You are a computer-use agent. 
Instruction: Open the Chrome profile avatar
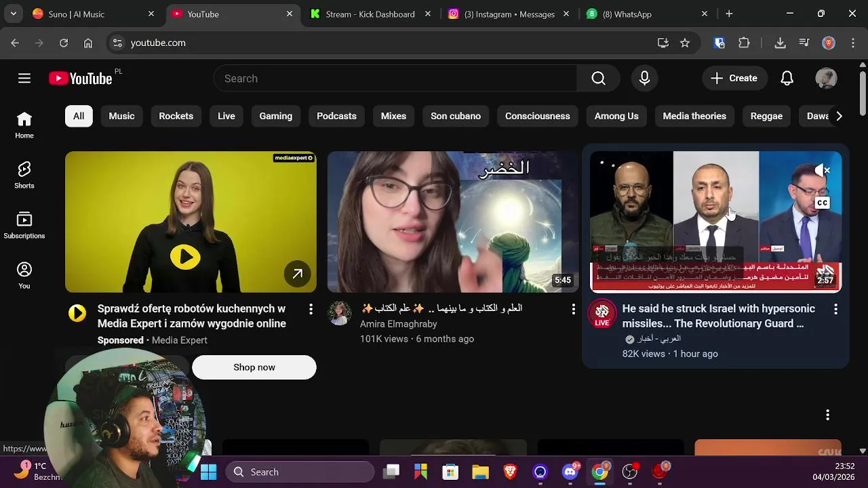tap(829, 43)
